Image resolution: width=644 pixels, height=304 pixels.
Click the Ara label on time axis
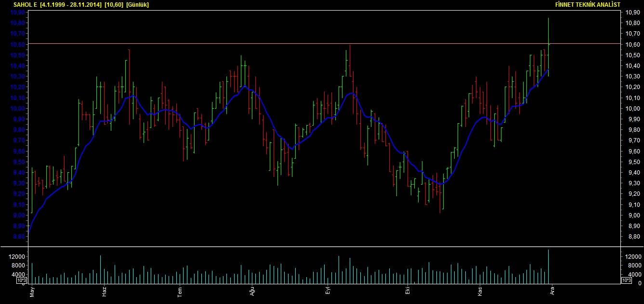point(552,291)
